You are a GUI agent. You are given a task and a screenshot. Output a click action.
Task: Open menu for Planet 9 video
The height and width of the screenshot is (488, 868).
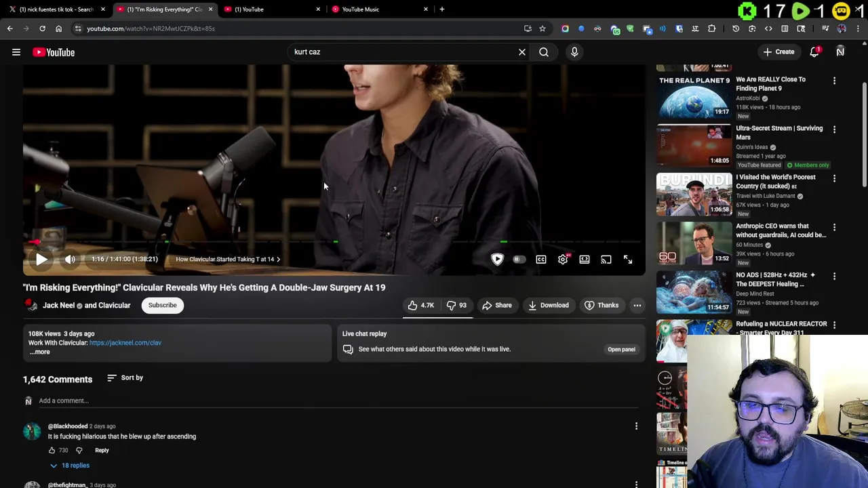pyautogui.click(x=834, y=81)
